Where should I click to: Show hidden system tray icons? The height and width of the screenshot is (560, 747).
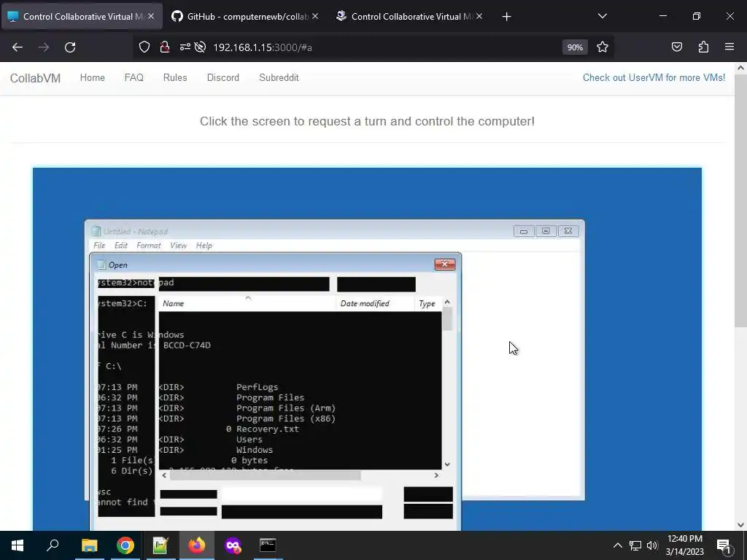(617, 545)
